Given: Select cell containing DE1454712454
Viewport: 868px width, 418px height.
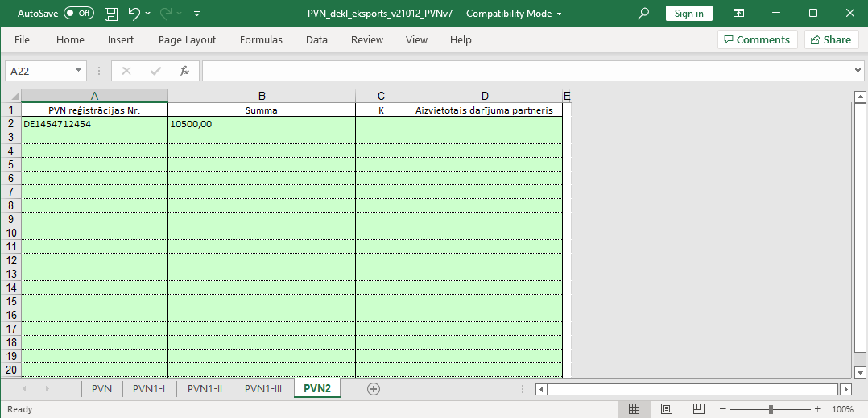Looking at the screenshot, I should click(x=95, y=124).
